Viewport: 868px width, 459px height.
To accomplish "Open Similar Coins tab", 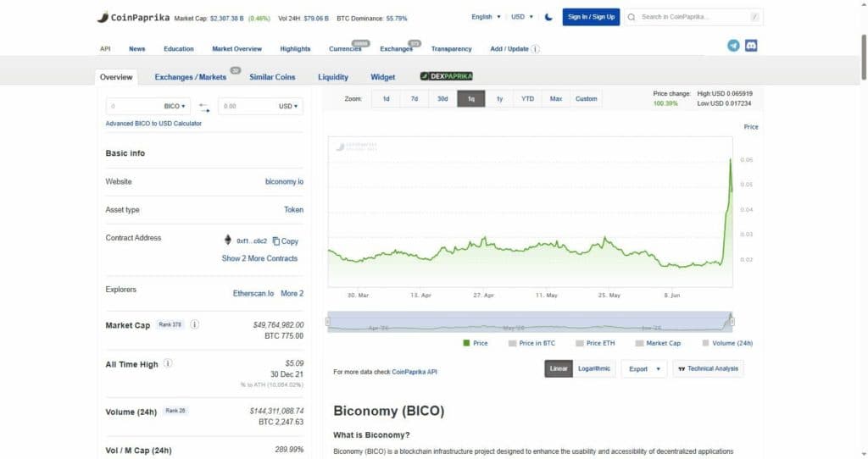I will (272, 77).
